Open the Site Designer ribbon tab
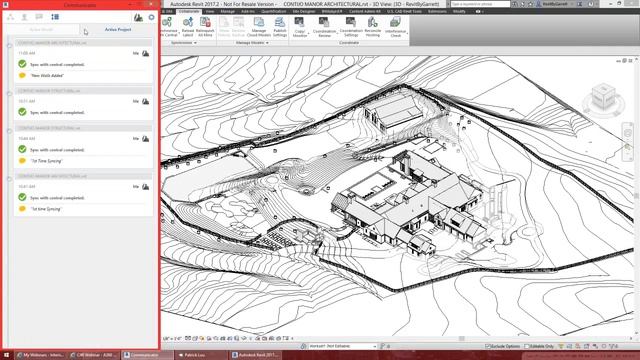This screenshot has width=640, height=360. pos(304,11)
